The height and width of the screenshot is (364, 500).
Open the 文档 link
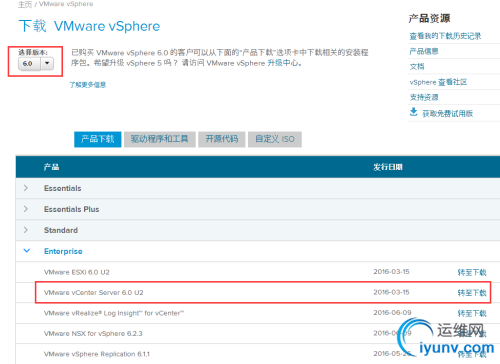(x=417, y=67)
